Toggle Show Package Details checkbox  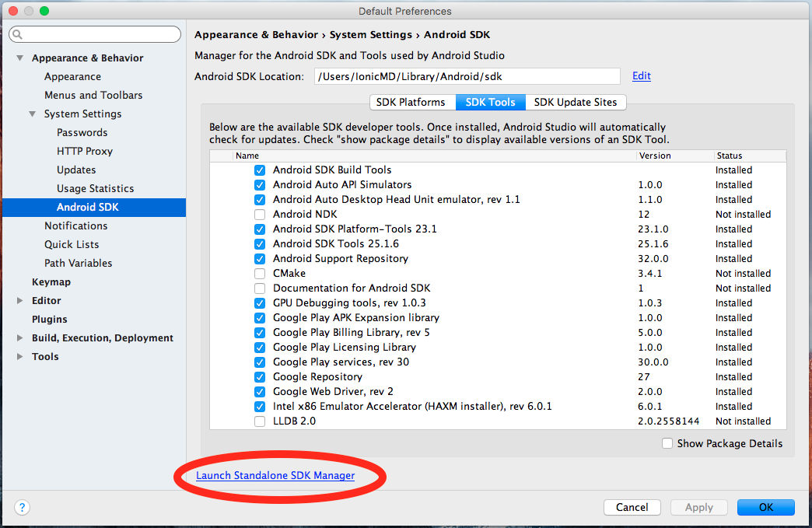pyautogui.click(x=667, y=443)
